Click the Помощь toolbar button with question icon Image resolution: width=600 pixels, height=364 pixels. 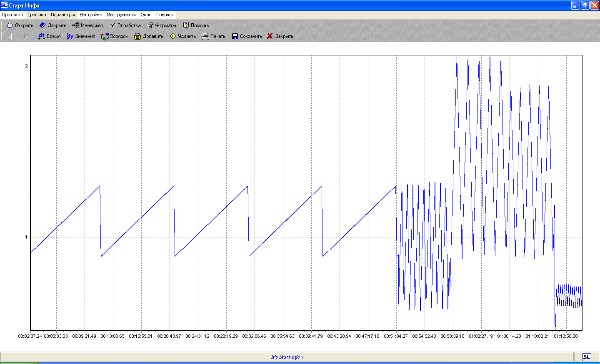[196, 25]
